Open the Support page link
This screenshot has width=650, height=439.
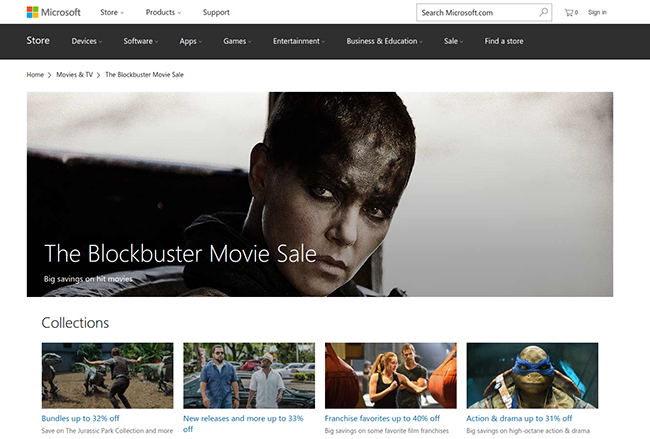click(x=216, y=12)
